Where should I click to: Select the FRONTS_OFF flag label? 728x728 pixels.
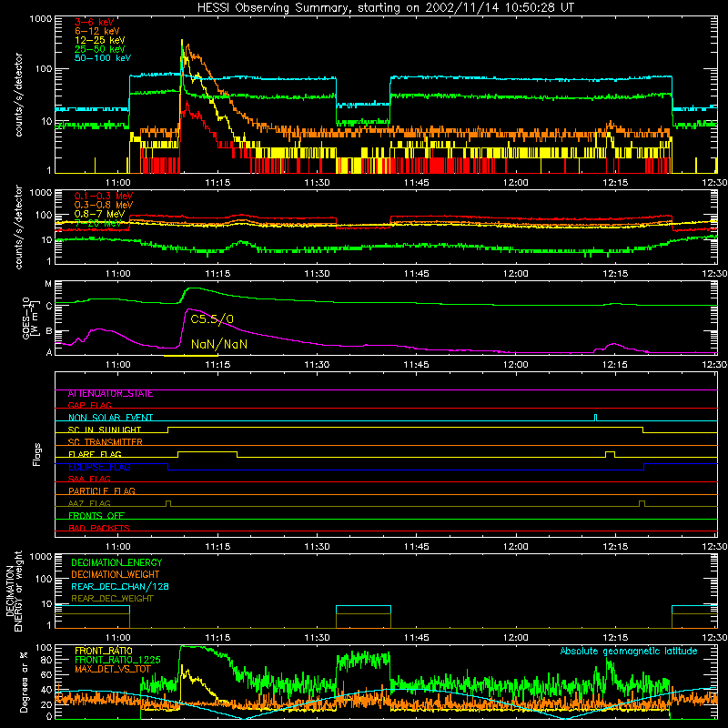click(x=96, y=516)
